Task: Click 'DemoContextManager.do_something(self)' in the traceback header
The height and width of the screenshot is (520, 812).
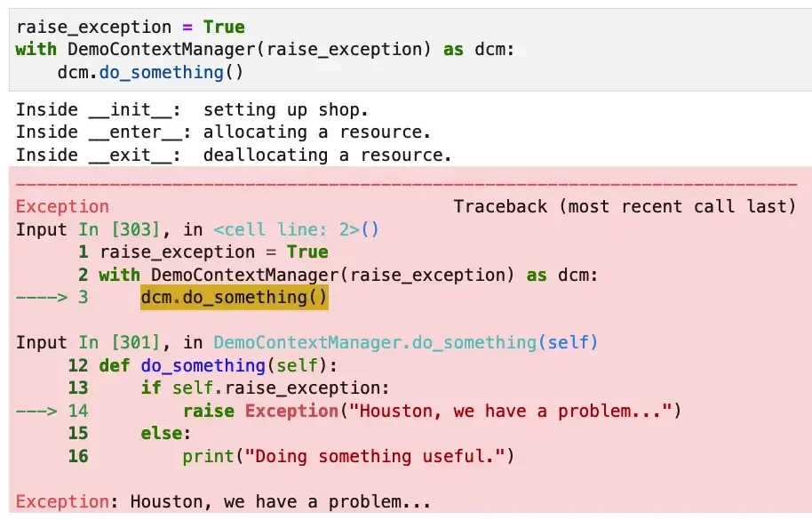Action: click(405, 342)
